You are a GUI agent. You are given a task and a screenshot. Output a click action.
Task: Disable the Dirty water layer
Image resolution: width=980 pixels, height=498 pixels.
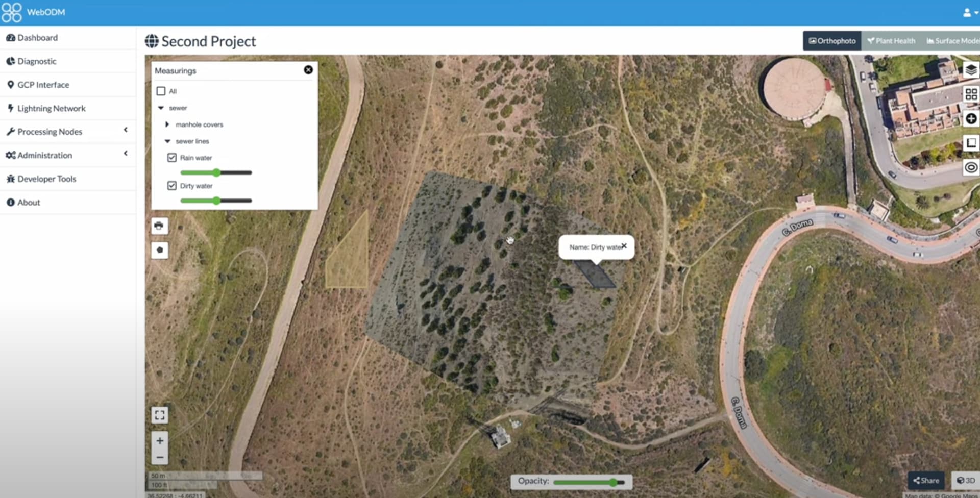click(171, 185)
